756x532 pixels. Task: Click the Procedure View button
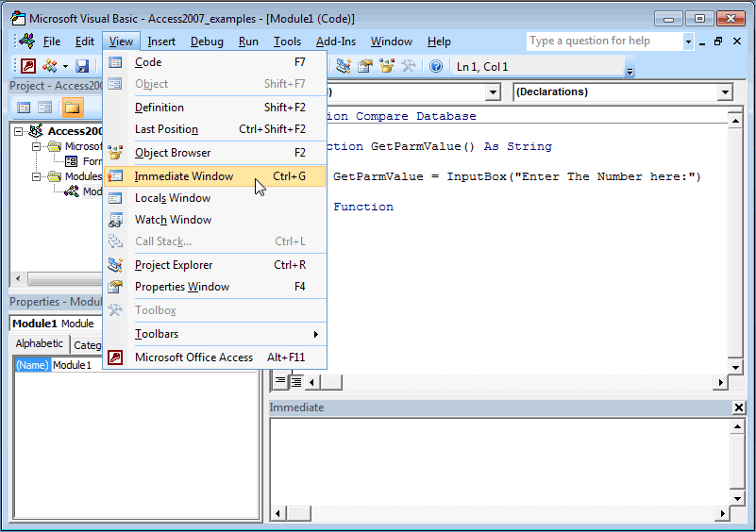click(280, 382)
